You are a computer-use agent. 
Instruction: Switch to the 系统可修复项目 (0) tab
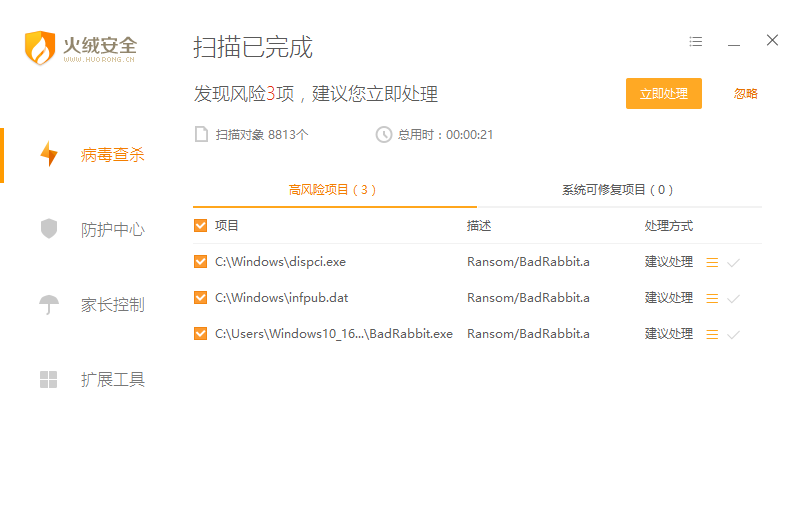tap(617, 189)
